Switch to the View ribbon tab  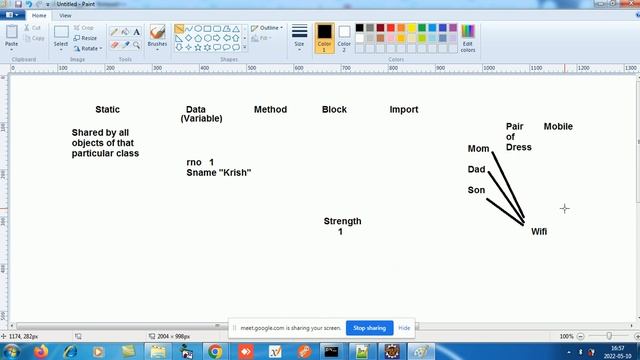[x=65, y=16]
